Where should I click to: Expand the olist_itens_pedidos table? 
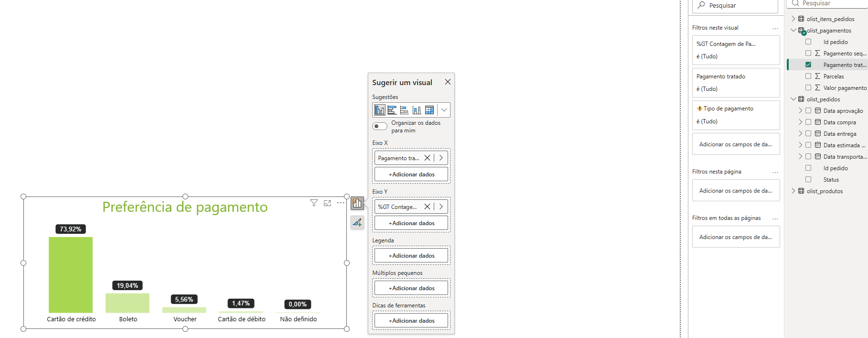coord(793,19)
